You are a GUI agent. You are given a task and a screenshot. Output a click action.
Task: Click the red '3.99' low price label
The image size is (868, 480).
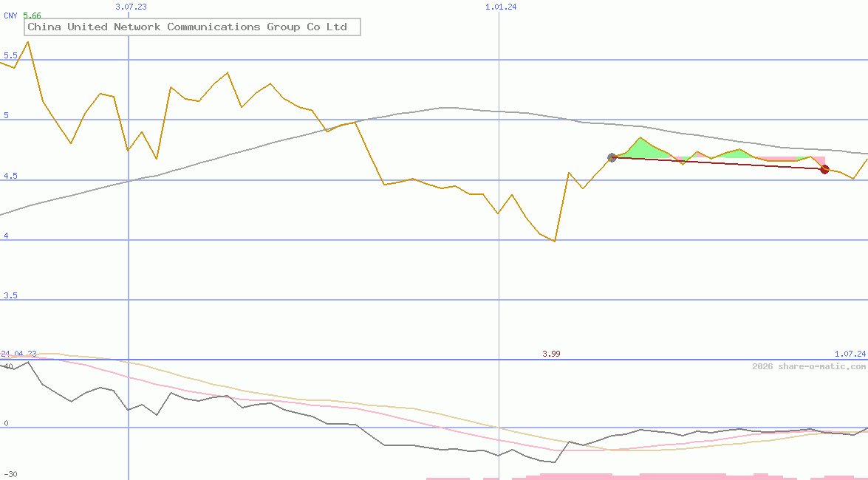point(551,354)
